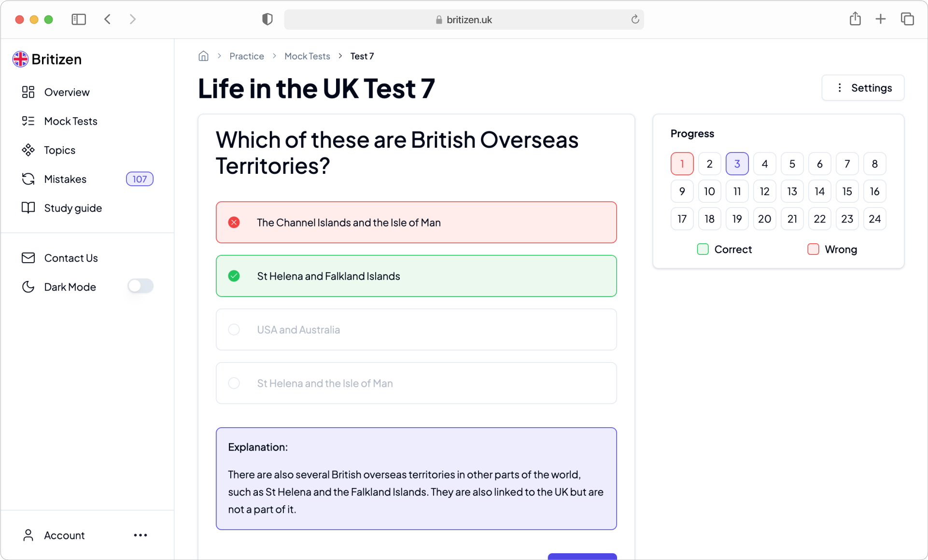Select the USA and Australia radio option
The image size is (928, 560).
pyautogui.click(x=416, y=330)
